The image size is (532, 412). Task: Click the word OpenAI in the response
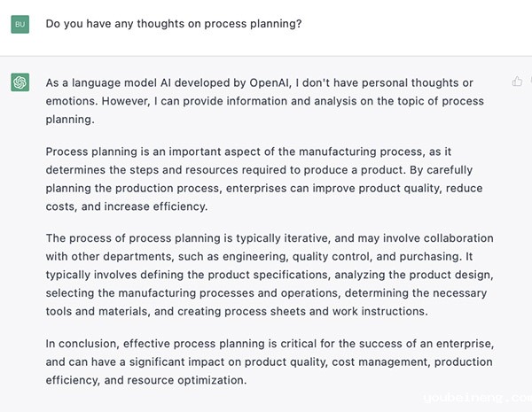point(270,82)
